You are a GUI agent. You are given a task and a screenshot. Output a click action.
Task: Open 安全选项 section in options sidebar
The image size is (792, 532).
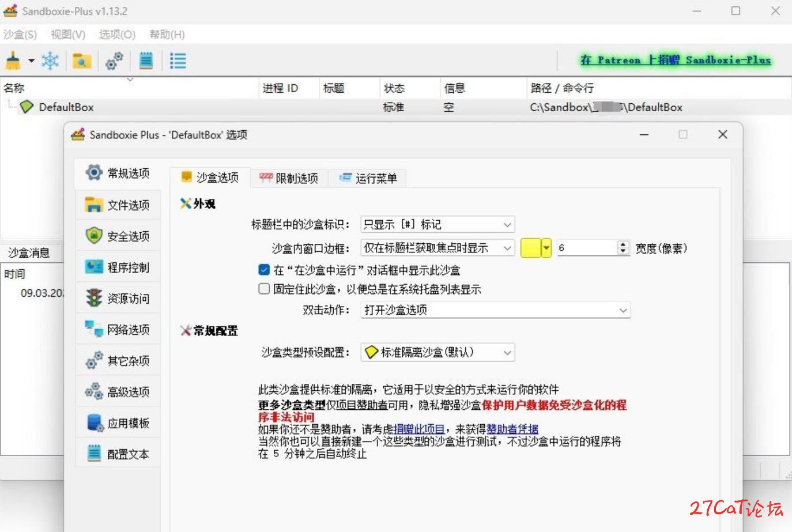point(118,236)
